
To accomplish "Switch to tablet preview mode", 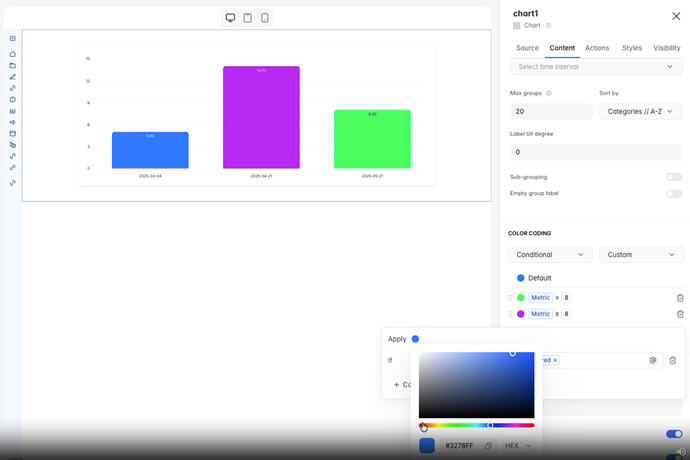I will 248,18.
